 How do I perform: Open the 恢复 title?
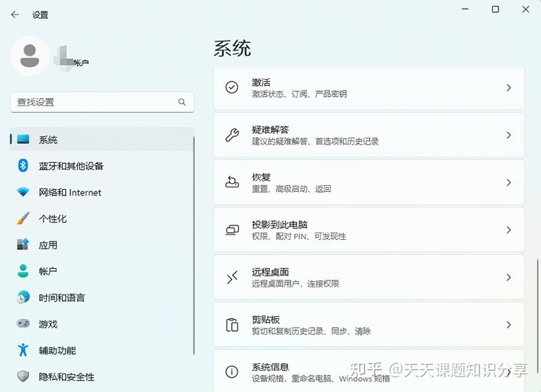[x=261, y=177]
